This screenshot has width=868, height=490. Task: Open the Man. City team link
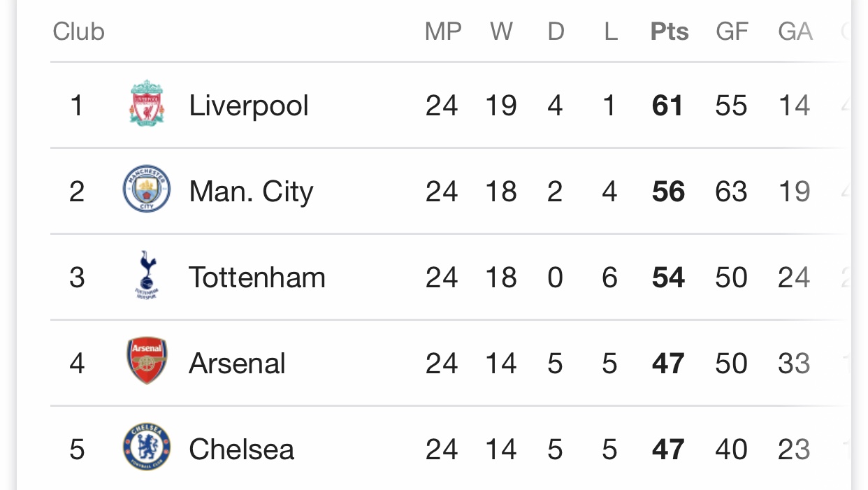point(251,192)
